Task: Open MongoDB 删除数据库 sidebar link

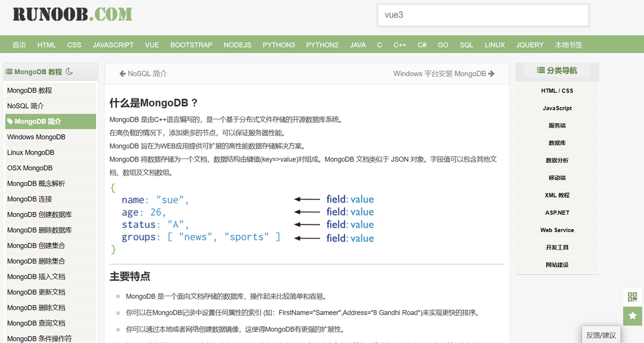Action: tap(50, 230)
